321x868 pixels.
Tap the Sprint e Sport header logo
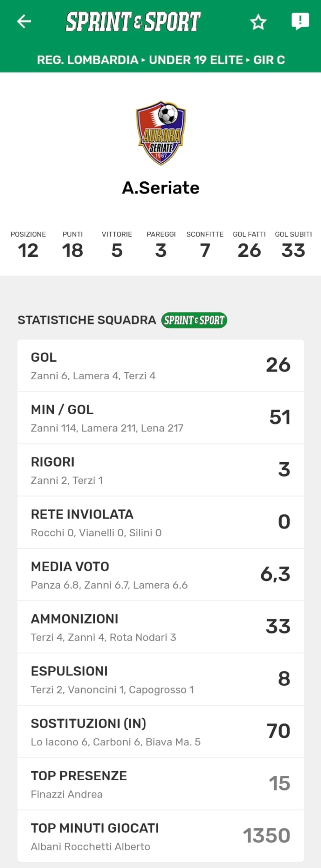tap(133, 22)
